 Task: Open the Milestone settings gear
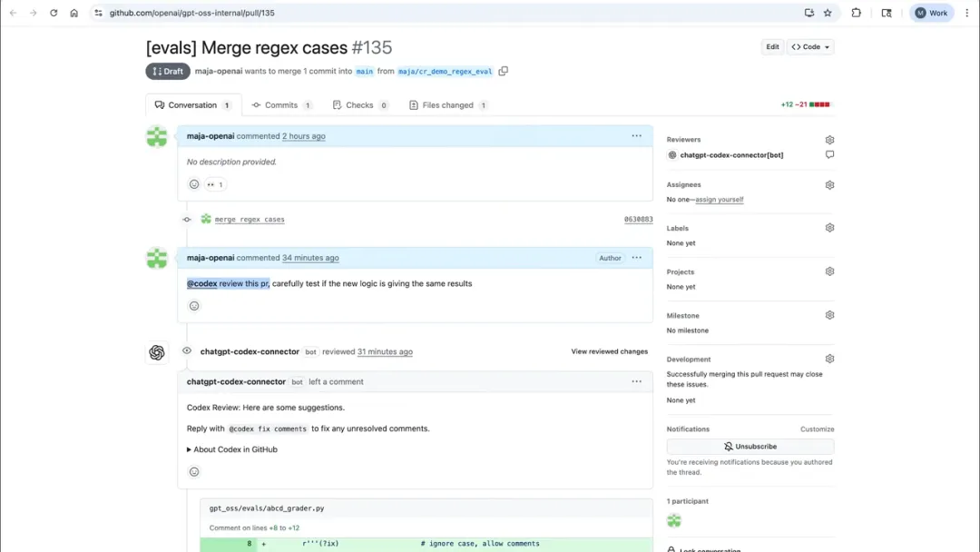coord(829,316)
